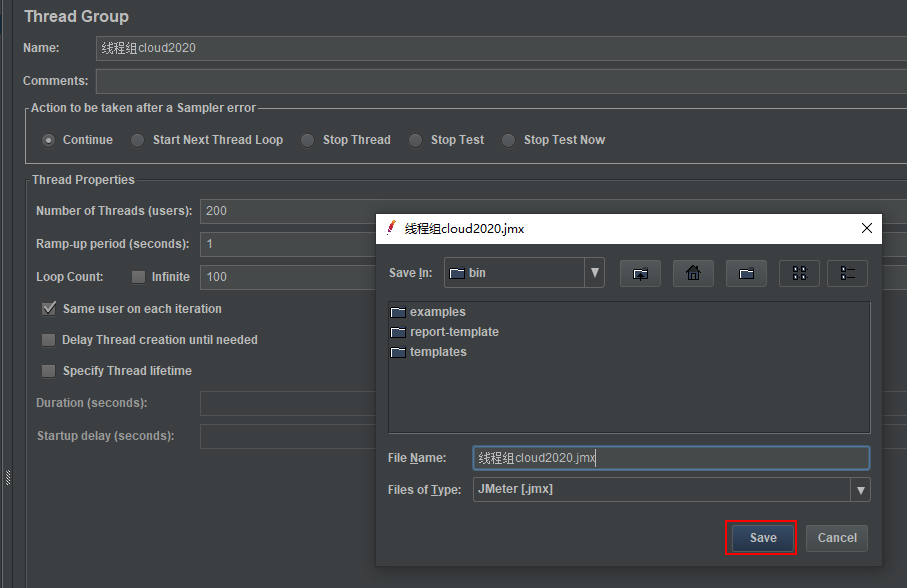Viewport: 907px width, 588px height.
Task: Open the templates folder icon
Action: pyautogui.click(x=398, y=352)
